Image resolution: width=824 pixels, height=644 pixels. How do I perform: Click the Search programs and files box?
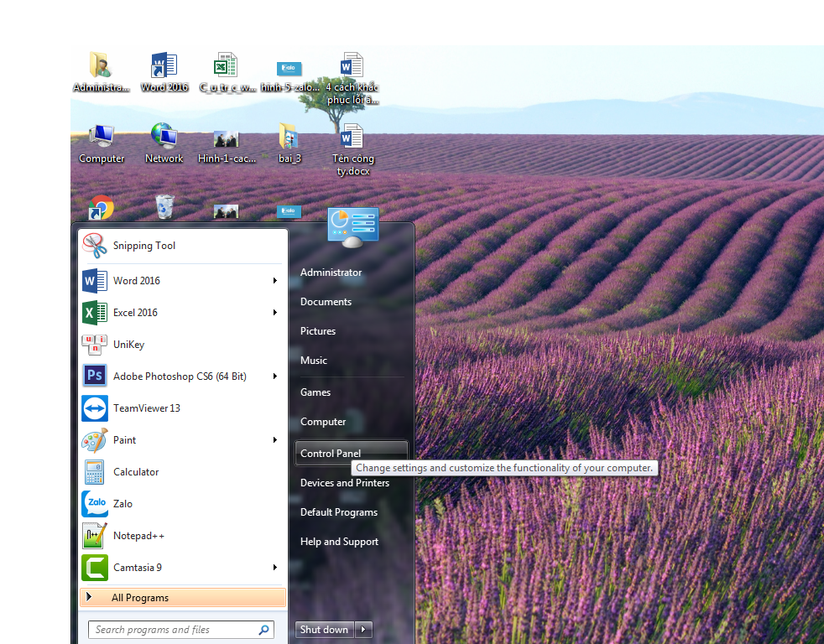pyautogui.click(x=181, y=630)
